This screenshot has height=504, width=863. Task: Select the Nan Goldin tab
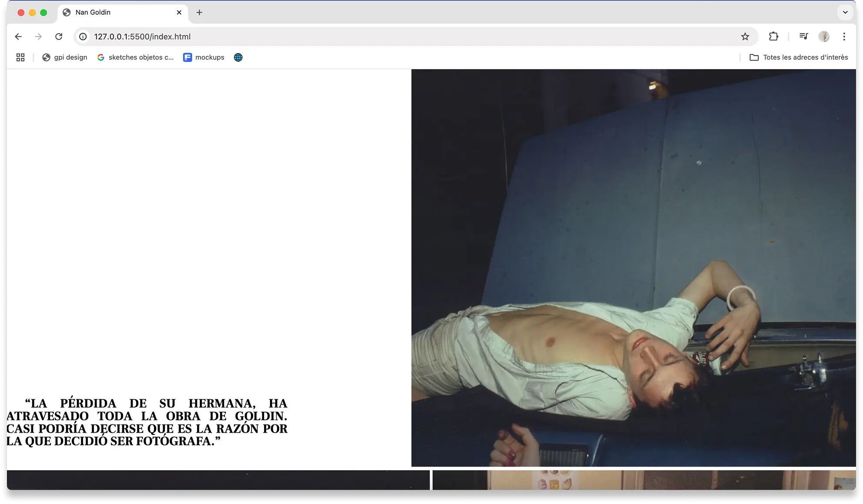point(123,13)
